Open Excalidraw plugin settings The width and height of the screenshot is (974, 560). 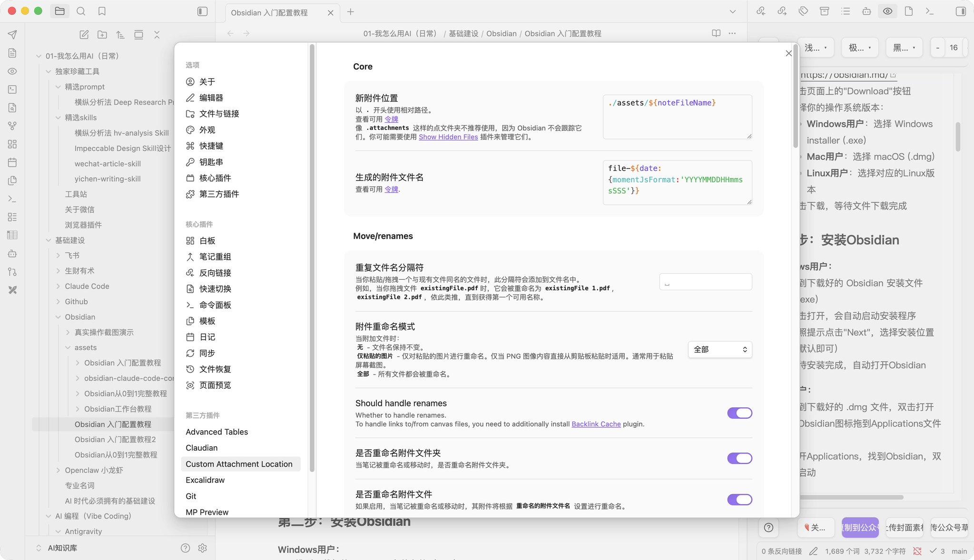coord(241,480)
